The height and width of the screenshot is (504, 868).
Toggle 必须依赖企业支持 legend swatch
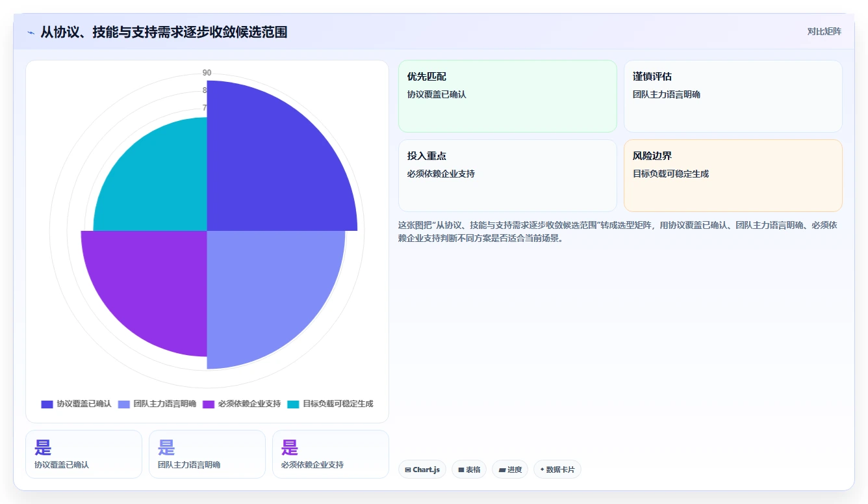coord(209,404)
